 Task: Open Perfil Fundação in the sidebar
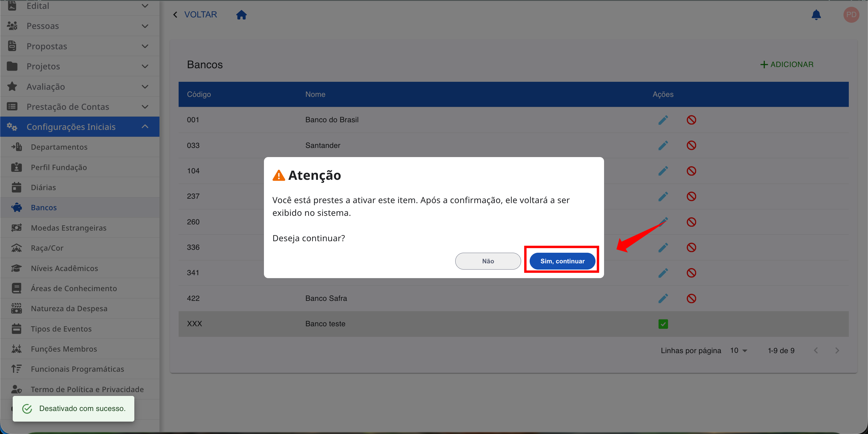[x=80, y=167]
